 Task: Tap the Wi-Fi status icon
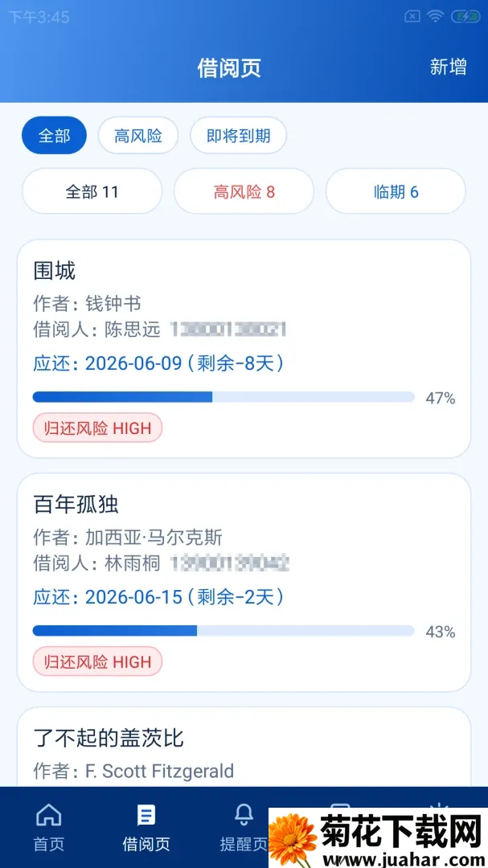click(x=436, y=17)
